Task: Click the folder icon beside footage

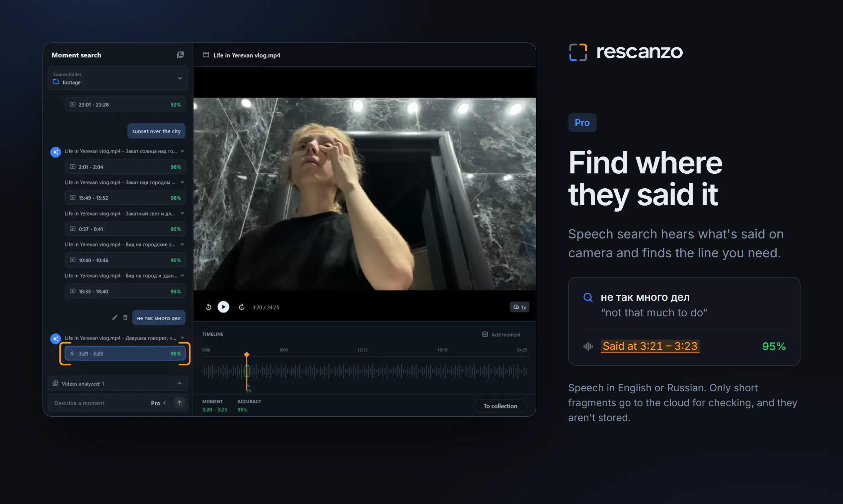Action: (56, 82)
